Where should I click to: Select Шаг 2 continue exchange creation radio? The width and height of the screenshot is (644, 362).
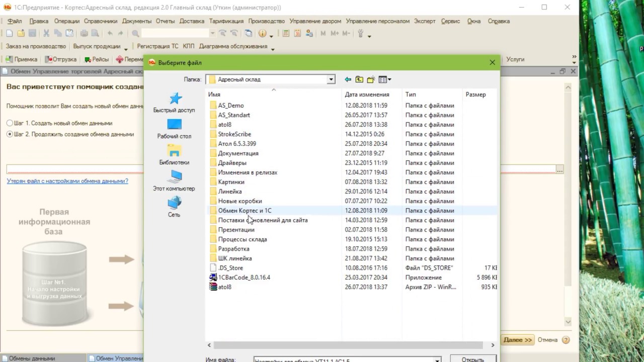pyautogui.click(x=10, y=134)
